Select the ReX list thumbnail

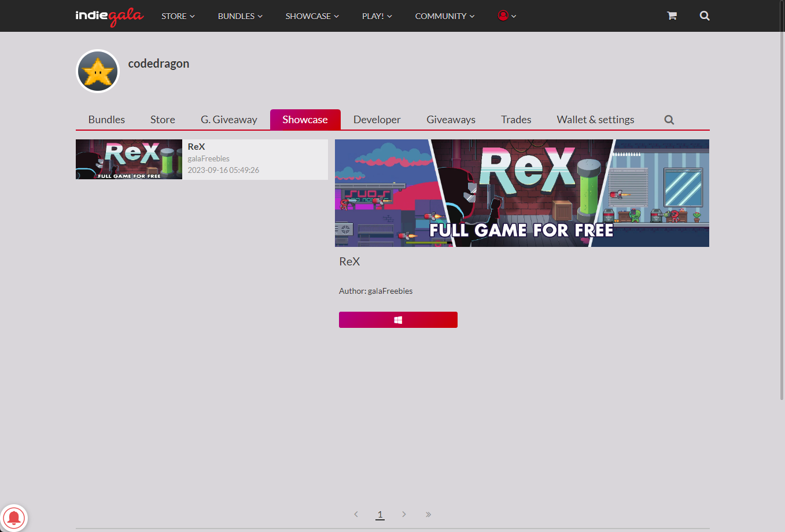129,159
